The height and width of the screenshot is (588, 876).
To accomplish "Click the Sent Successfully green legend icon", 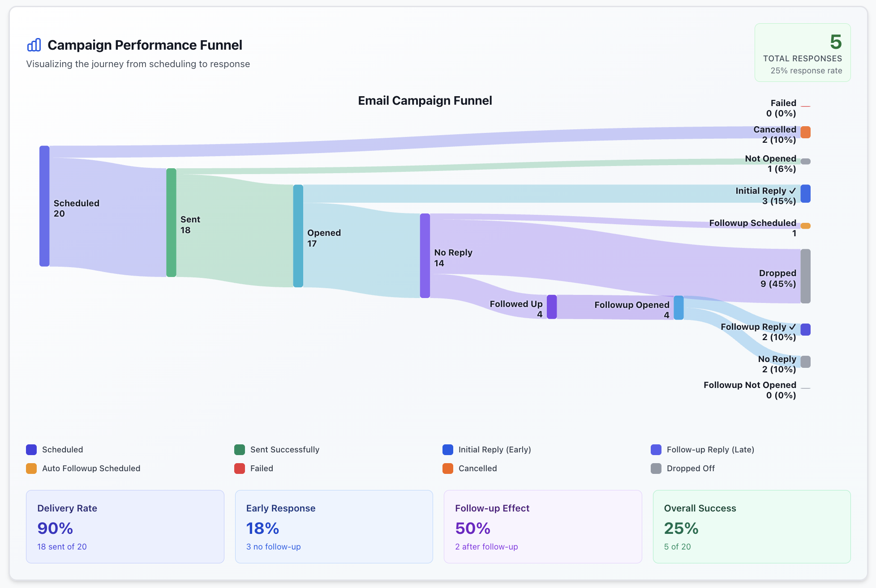I will click(239, 450).
